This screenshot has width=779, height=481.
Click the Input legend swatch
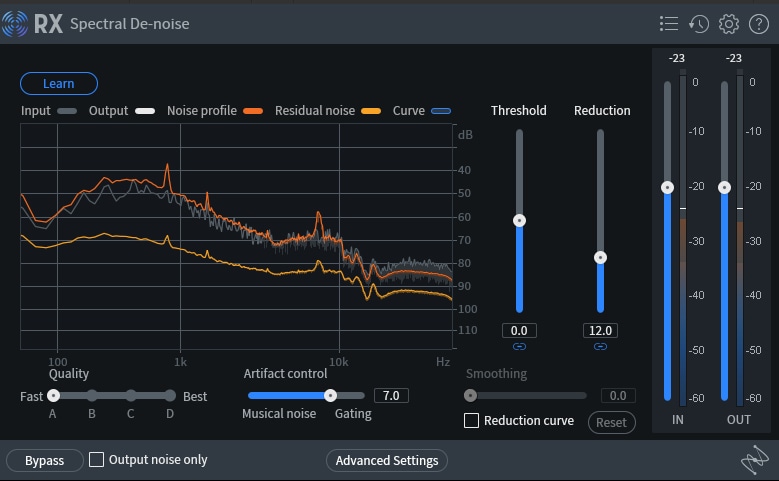coord(67,111)
